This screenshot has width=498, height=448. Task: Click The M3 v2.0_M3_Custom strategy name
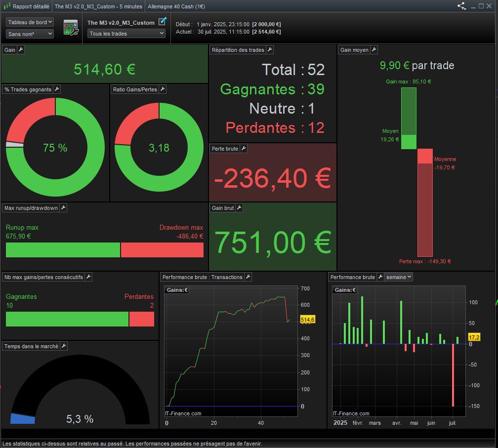coord(121,23)
